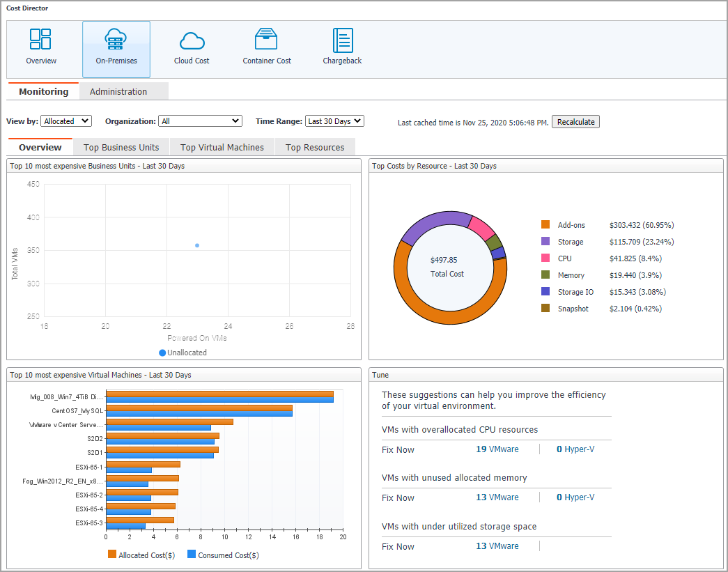728x572 pixels.
Task: Click the Container Cost box icon
Action: pos(267,40)
